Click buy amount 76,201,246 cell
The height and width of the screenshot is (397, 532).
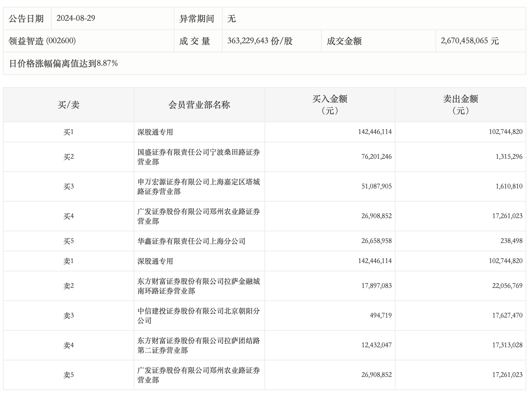click(x=376, y=157)
